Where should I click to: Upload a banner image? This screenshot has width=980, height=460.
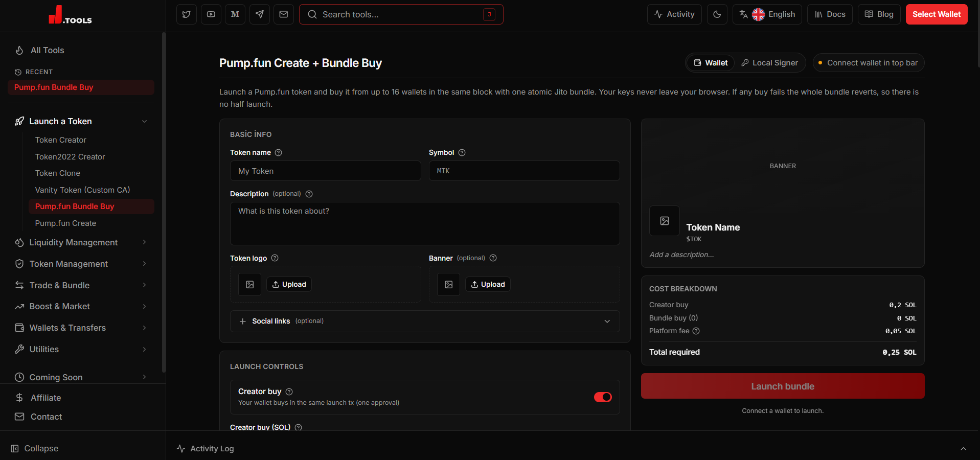click(x=488, y=284)
